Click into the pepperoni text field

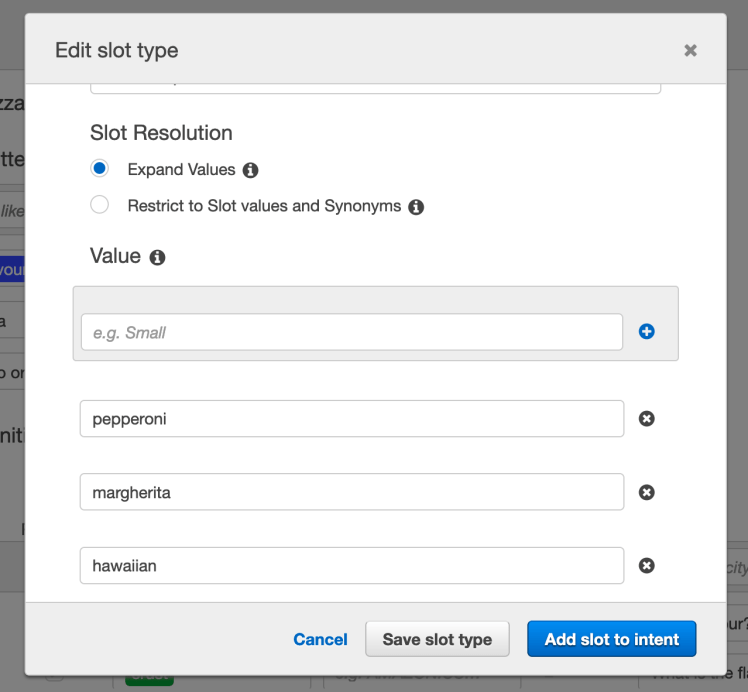351,419
